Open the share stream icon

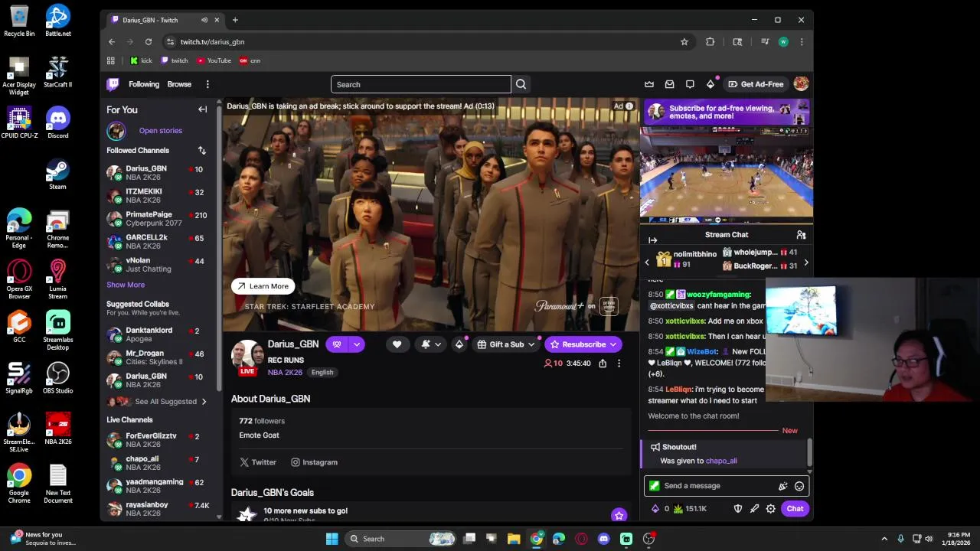click(x=603, y=364)
